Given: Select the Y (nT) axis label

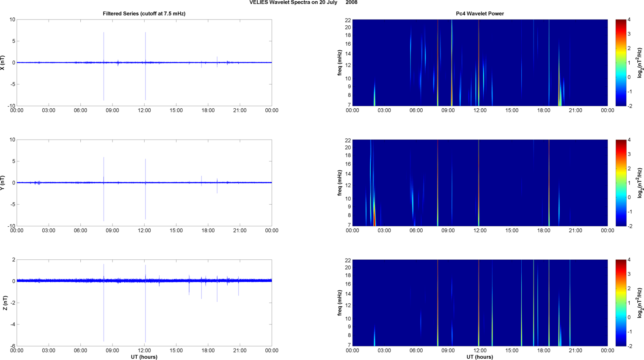Looking at the screenshot, I should [x=3, y=183].
